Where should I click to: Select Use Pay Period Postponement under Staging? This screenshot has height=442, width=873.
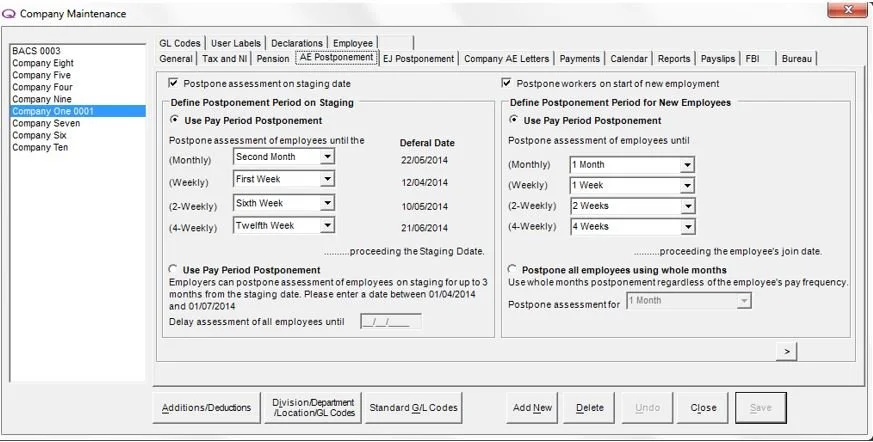175,120
